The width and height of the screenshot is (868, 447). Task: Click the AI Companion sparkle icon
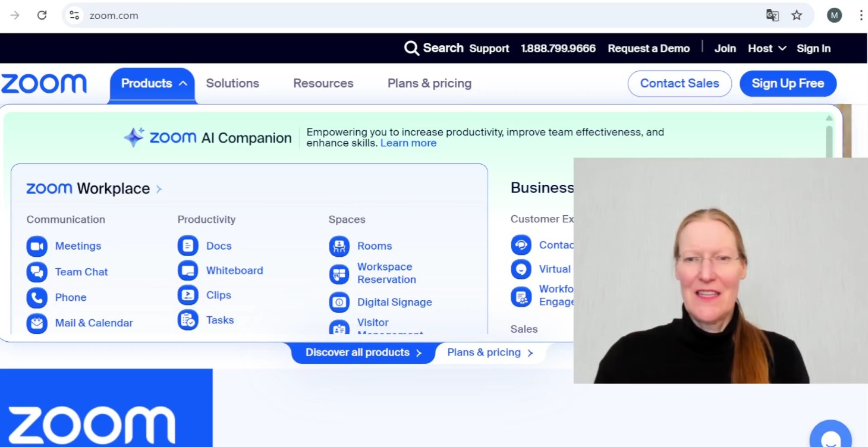click(134, 137)
